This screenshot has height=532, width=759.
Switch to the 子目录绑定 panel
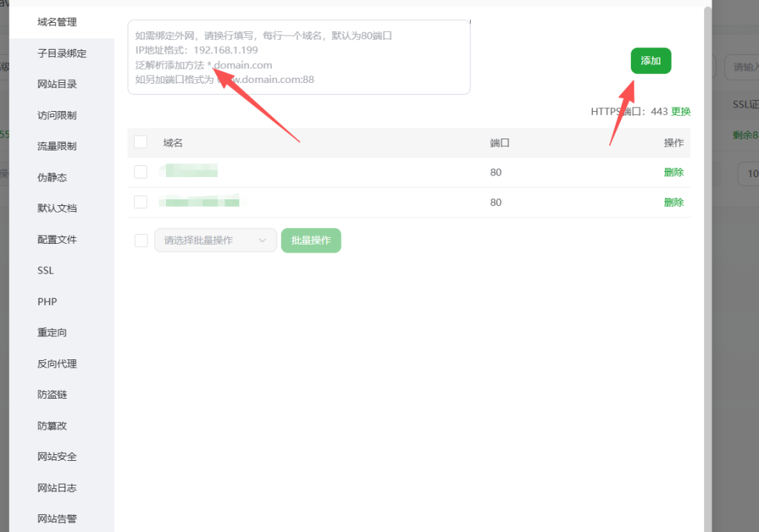pos(57,53)
